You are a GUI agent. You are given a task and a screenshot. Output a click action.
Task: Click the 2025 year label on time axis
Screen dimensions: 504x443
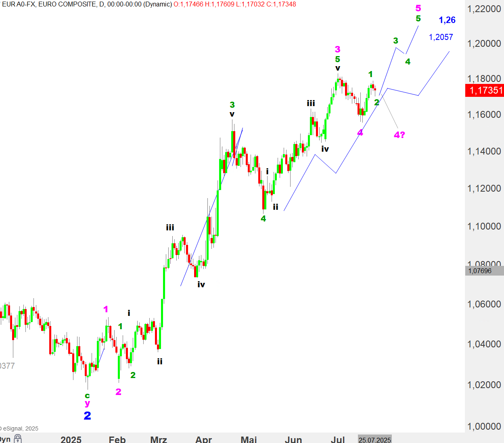point(71,439)
